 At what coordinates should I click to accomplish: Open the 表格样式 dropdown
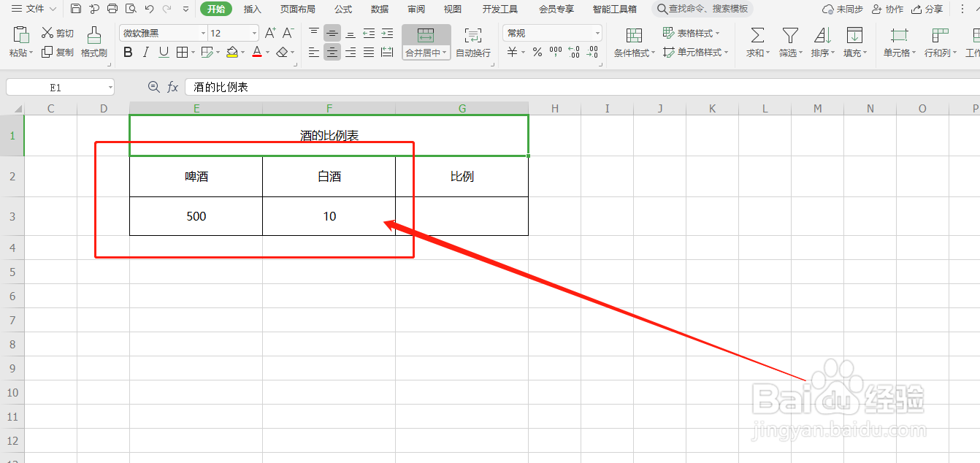coord(691,34)
